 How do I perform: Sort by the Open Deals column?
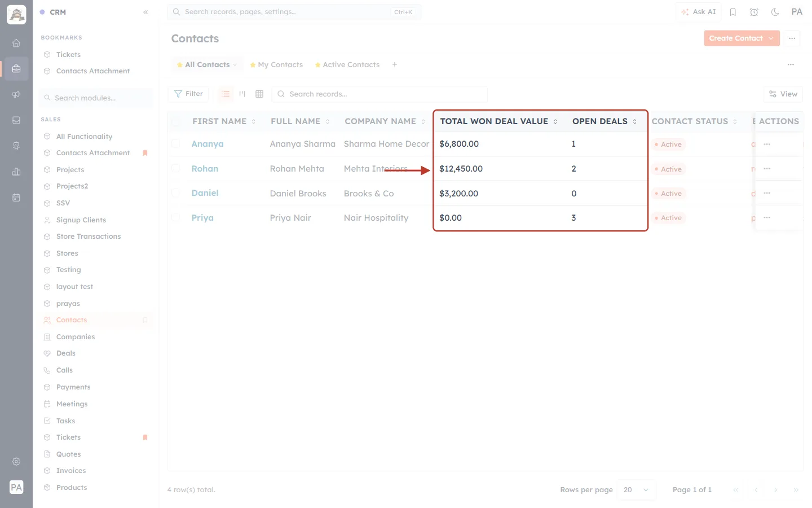coord(604,121)
